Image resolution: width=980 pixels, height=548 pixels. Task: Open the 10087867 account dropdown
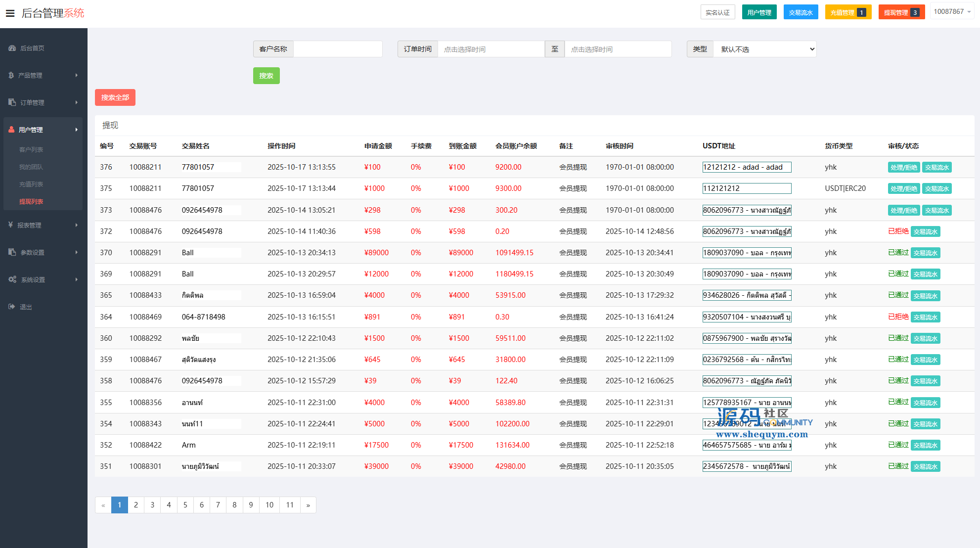pos(952,11)
